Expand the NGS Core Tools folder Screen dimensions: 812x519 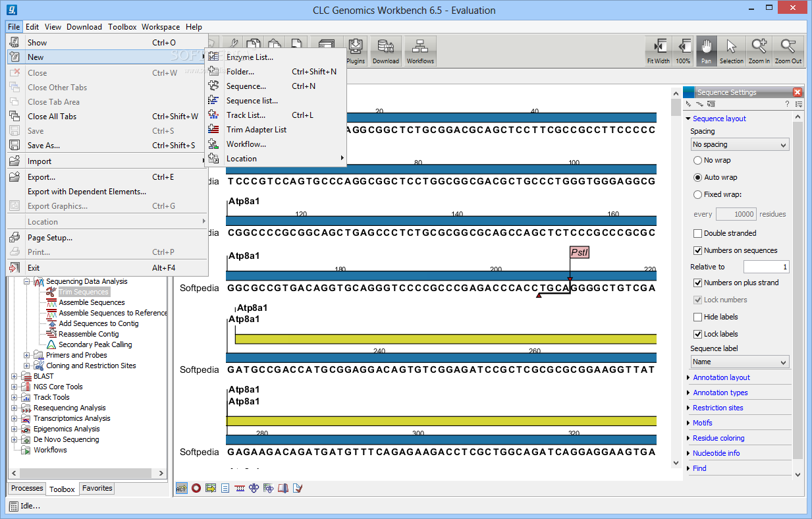point(14,387)
